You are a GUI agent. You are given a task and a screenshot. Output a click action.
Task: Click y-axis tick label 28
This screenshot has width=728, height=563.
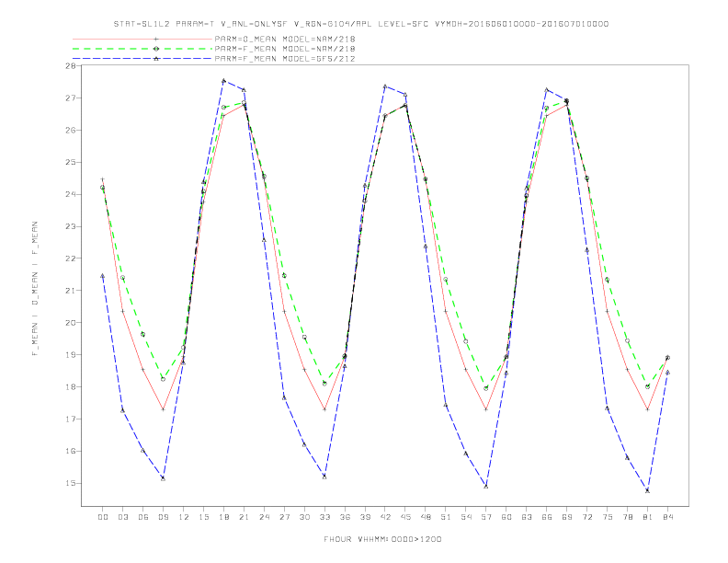click(x=71, y=66)
